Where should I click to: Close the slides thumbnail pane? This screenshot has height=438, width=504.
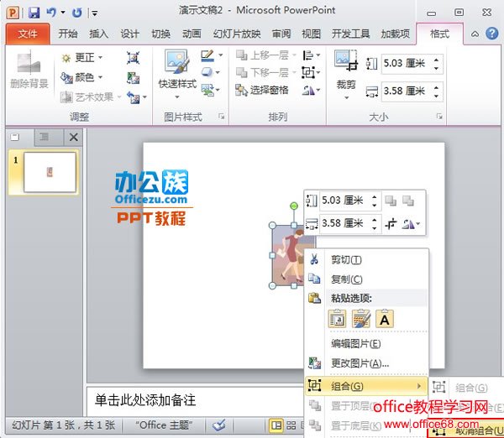point(74,137)
